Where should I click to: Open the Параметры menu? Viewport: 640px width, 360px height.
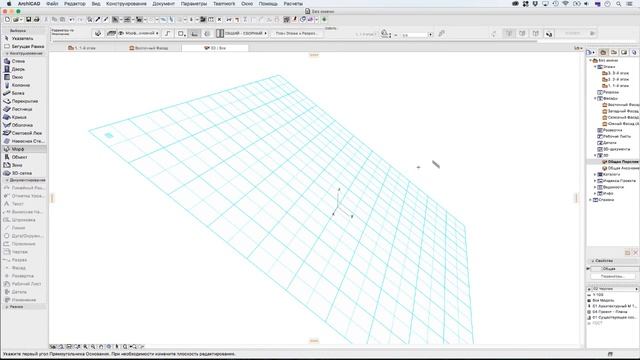[193, 4]
